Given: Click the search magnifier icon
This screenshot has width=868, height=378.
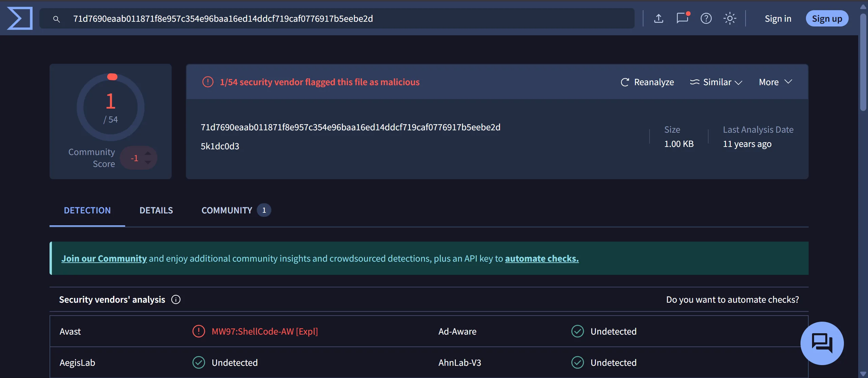Looking at the screenshot, I should click(56, 19).
